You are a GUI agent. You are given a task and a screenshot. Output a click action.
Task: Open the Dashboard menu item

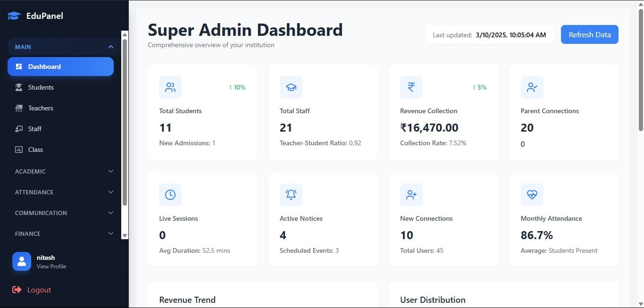[60, 67]
